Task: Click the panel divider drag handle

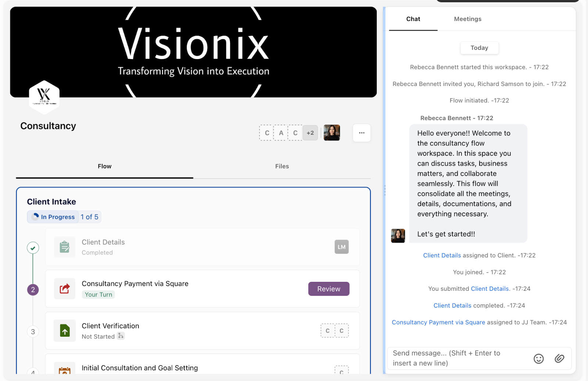Action: coord(385,190)
